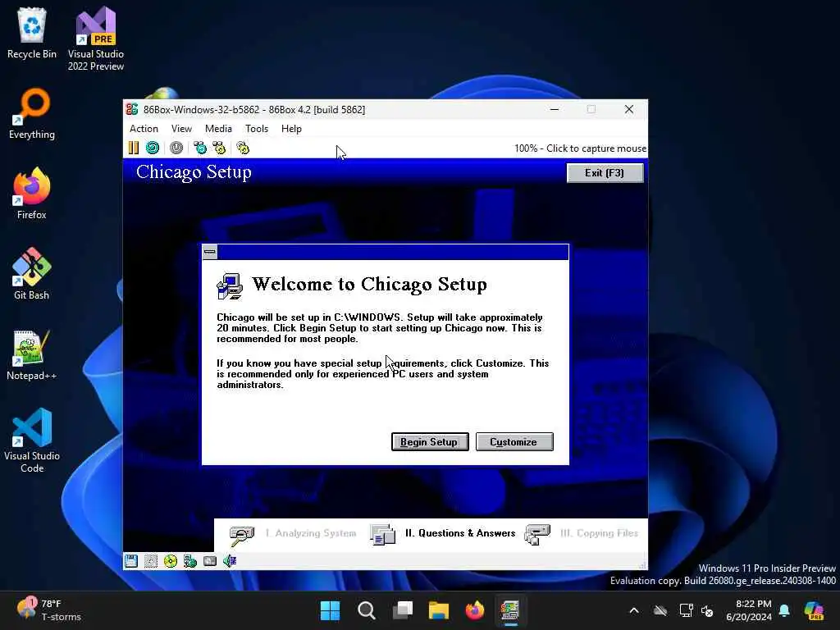Viewport: 840px width, 630px height.
Task: Click the floppy disk status bar icon
Action: tap(131, 561)
